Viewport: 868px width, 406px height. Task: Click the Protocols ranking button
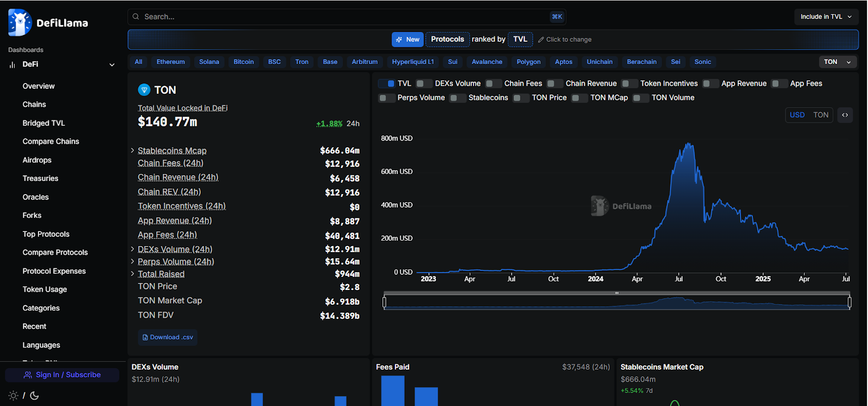(448, 39)
